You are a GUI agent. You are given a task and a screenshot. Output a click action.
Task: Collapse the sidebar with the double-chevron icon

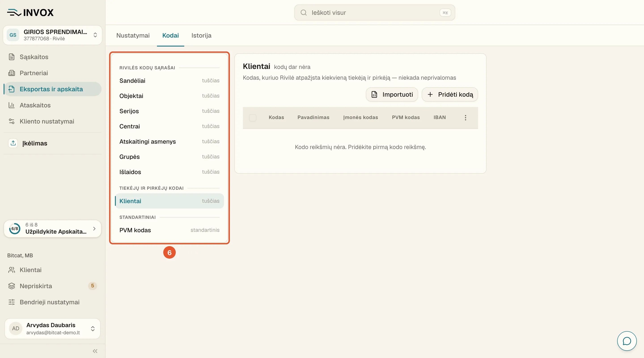(x=95, y=351)
